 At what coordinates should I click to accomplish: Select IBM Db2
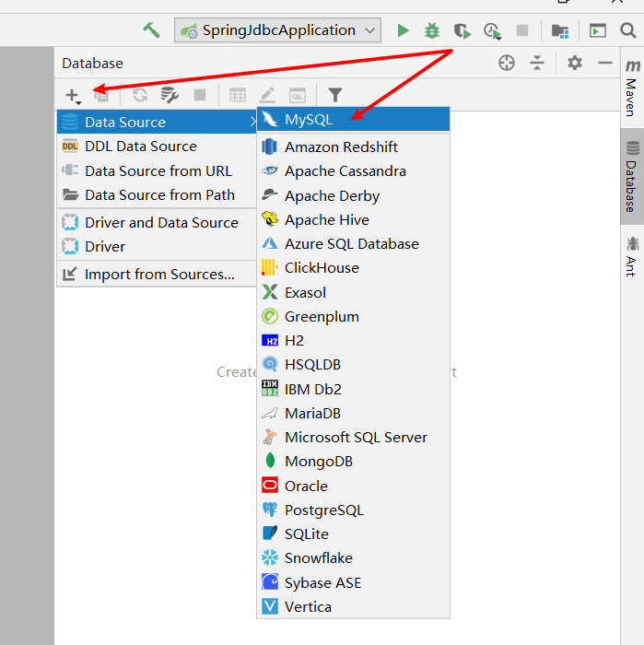[x=353, y=389]
